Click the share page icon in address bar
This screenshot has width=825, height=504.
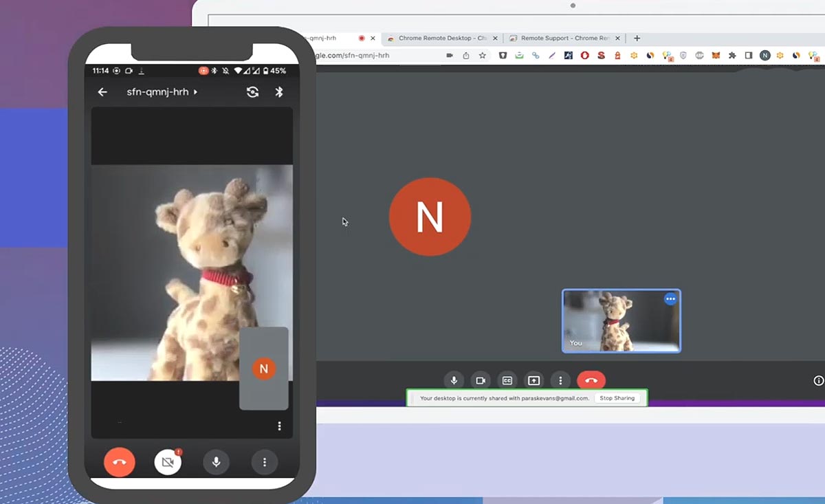click(466, 56)
